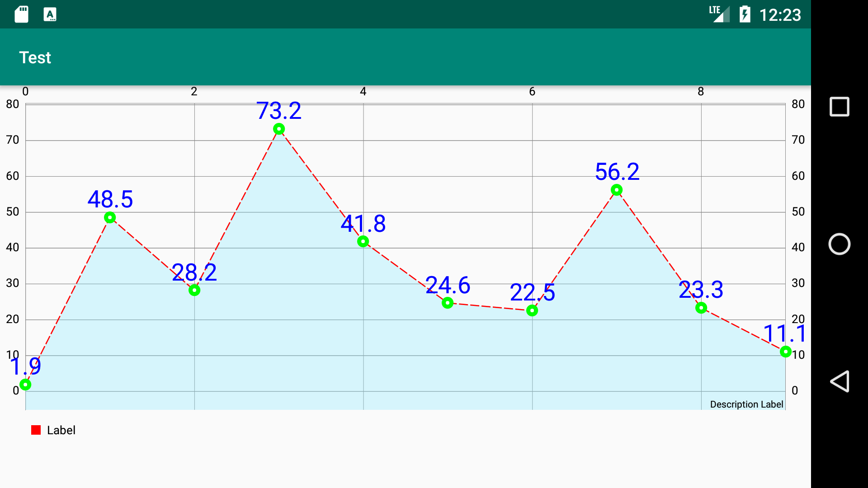Tap the red legend color swatch
Screen dimensions: 868x488
[36, 429]
